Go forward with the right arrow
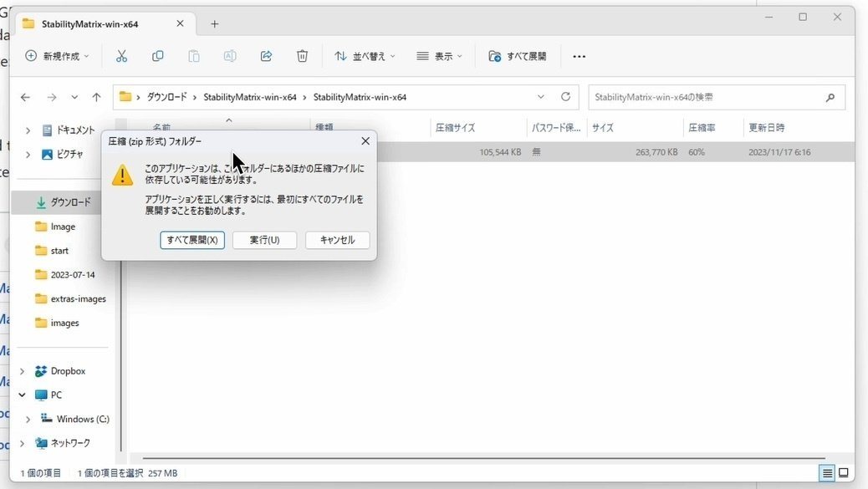 pyautogui.click(x=52, y=97)
